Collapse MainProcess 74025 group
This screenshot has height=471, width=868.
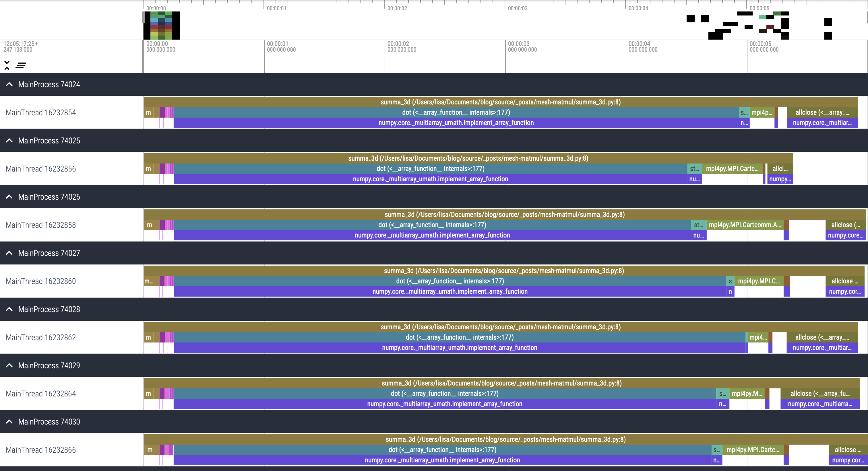point(9,141)
